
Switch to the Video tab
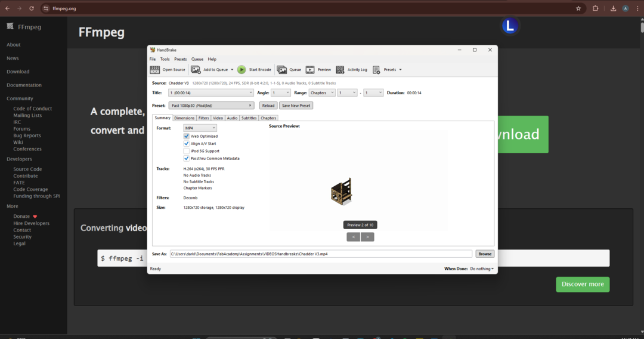(218, 118)
